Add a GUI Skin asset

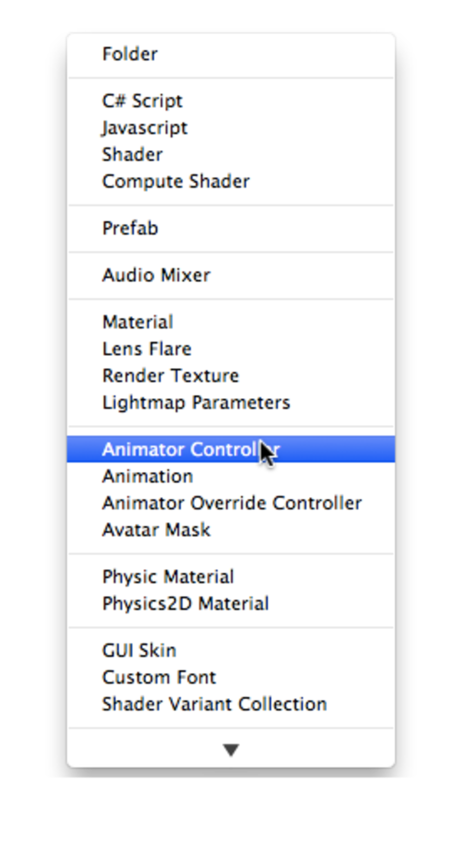pos(139,651)
